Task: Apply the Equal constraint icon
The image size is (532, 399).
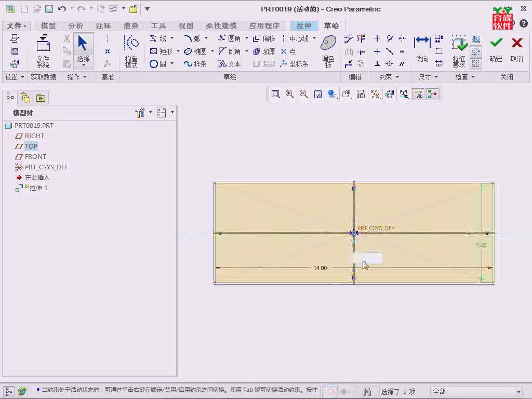Action: 402,51
